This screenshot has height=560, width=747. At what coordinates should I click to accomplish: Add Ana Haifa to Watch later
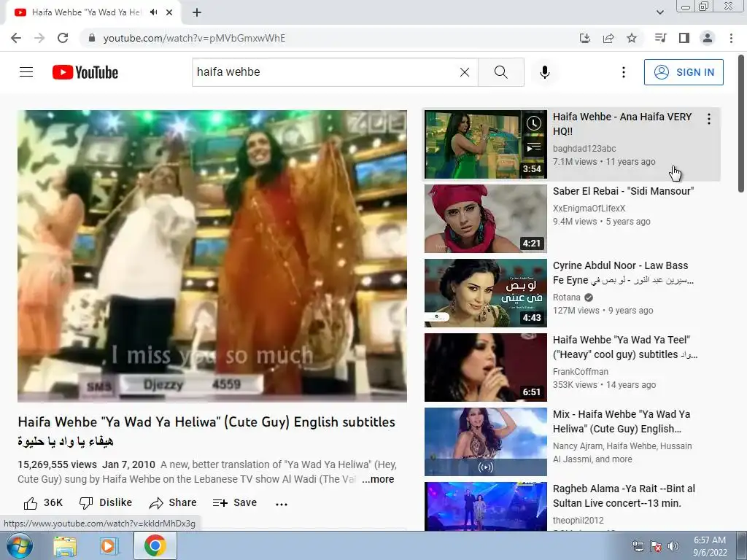coord(534,124)
